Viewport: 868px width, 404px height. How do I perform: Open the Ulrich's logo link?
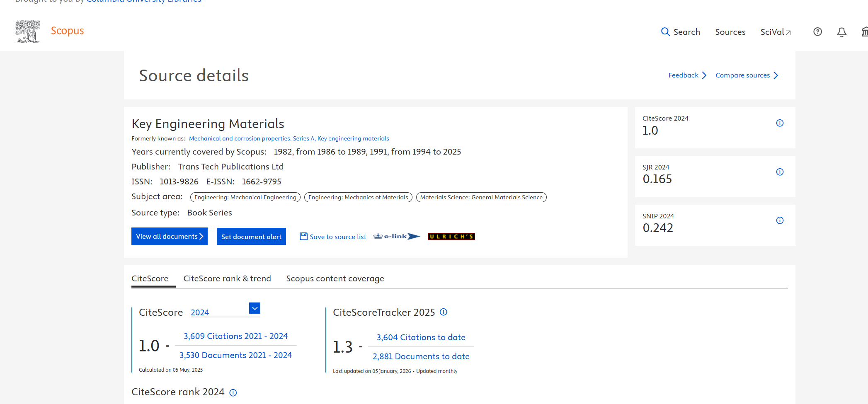point(451,236)
